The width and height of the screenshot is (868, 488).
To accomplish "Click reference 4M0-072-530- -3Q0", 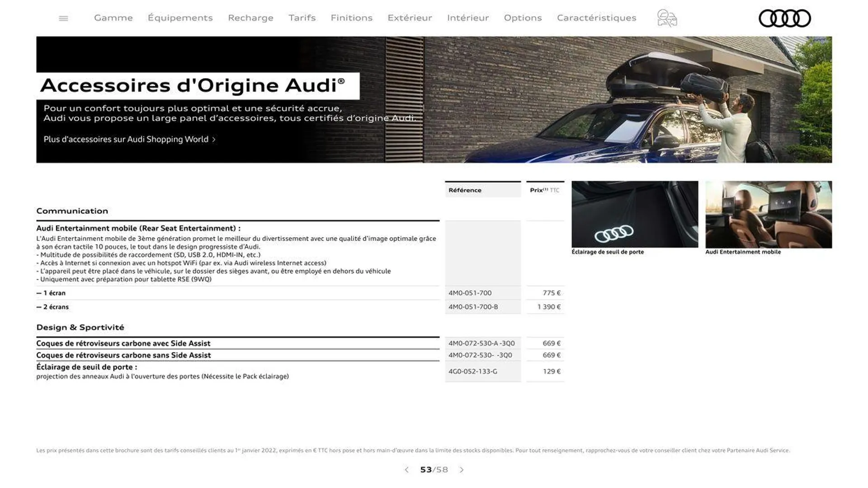I will (x=481, y=355).
